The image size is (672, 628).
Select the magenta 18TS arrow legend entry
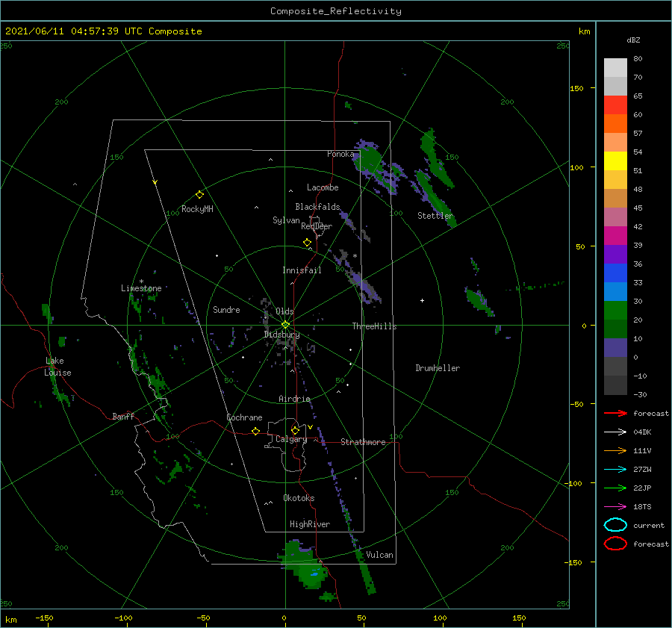615,507
